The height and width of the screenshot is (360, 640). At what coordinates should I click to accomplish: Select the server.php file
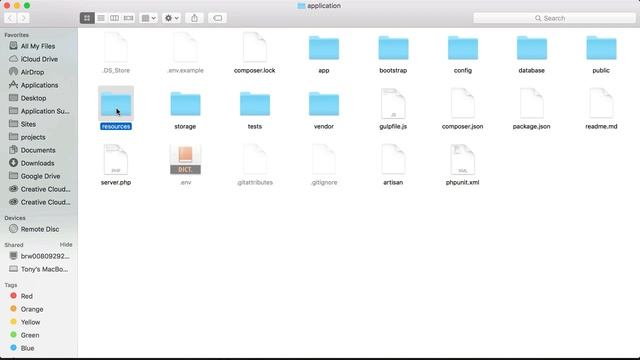tap(116, 165)
